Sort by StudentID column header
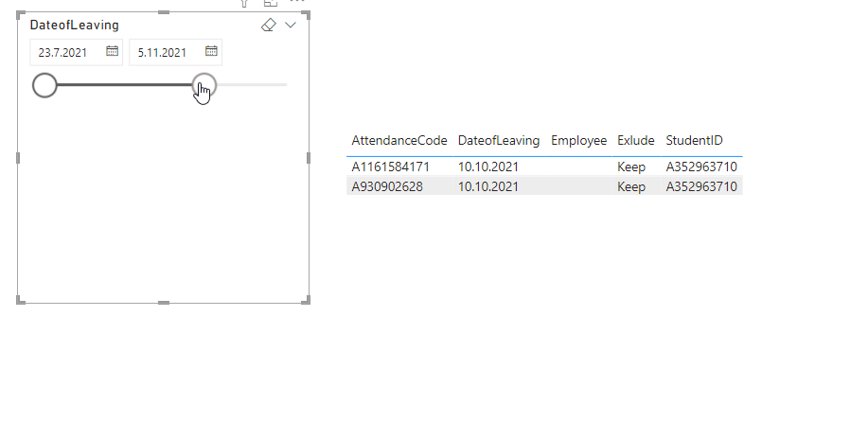This screenshot has width=868, height=439. point(694,141)
